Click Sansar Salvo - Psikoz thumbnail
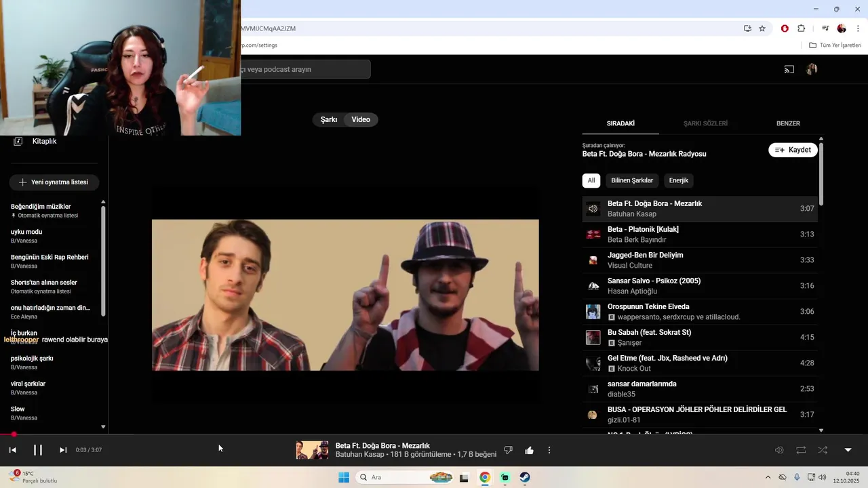The width and height of the screenshot is (868, 488). 593,286
